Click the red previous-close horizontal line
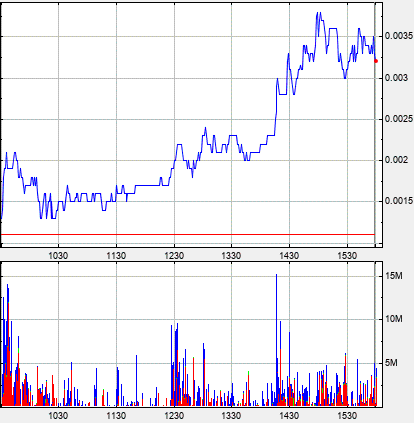This screenshot has width=414, height=423. (x=188, y=235)
